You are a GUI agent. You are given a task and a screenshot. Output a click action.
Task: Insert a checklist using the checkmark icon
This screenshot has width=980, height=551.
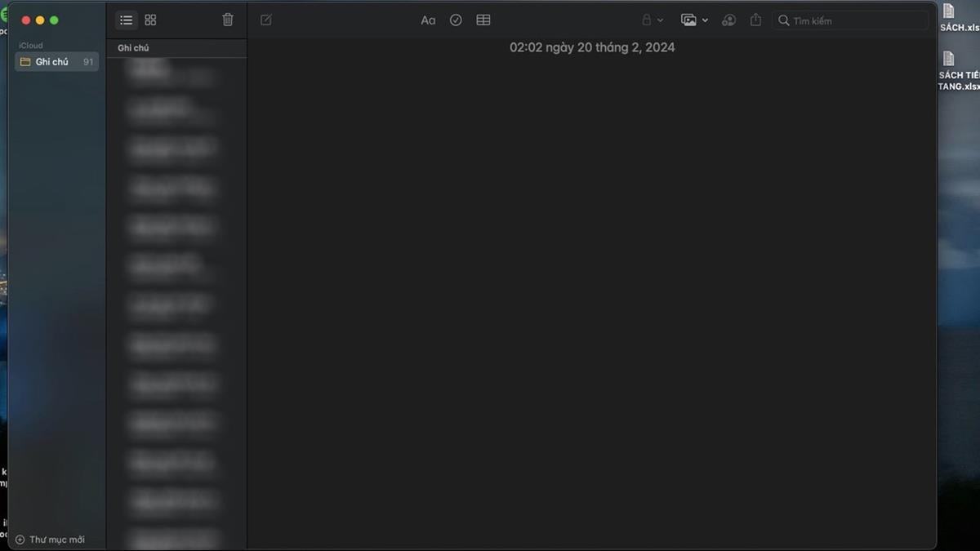tap(456, 20)
